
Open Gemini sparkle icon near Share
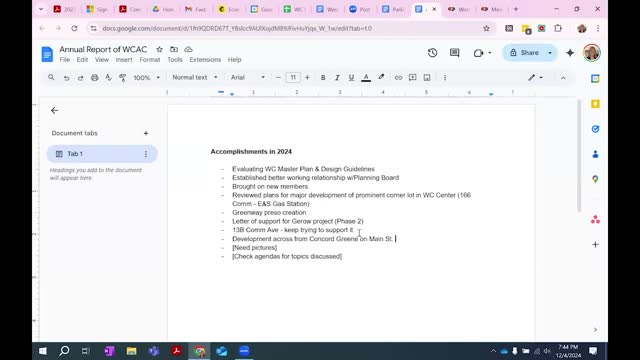pos(570,53)
